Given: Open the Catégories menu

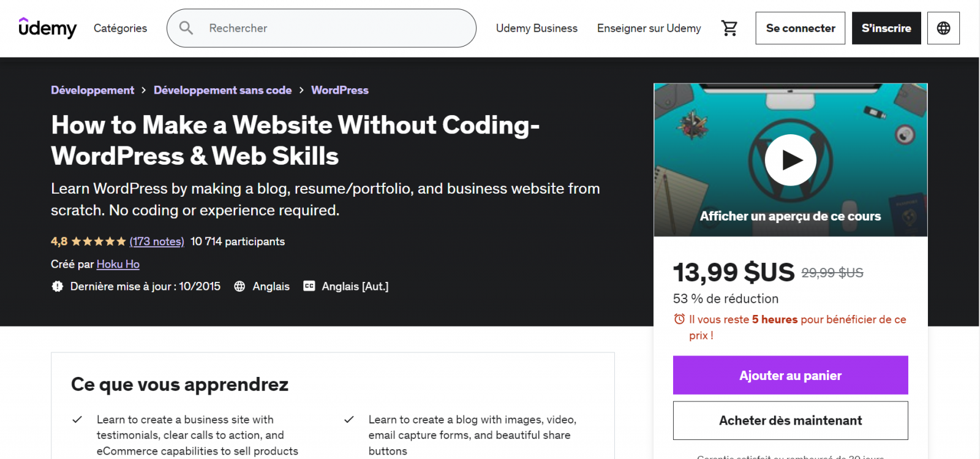Looking at the screenshot, I should 120,28.
